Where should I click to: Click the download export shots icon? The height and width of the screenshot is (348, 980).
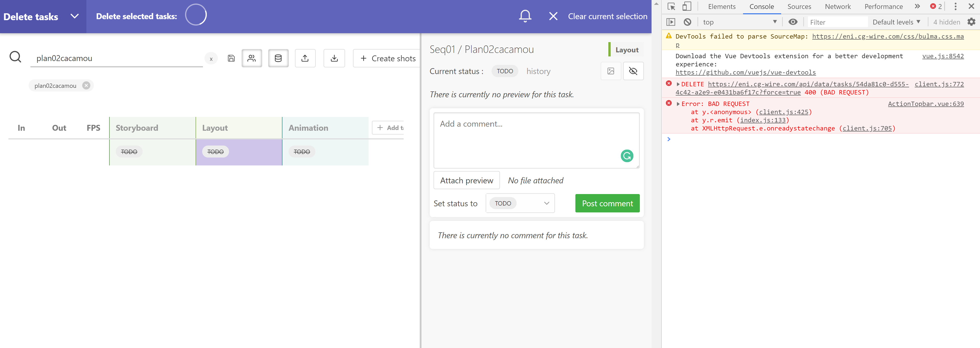(334, 58)
